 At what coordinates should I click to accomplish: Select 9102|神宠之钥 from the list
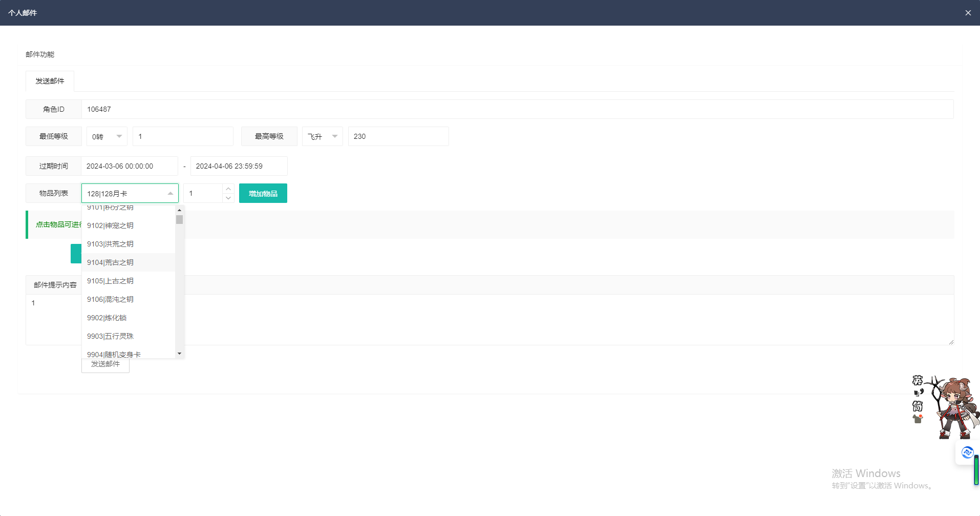tap(129, 225)
